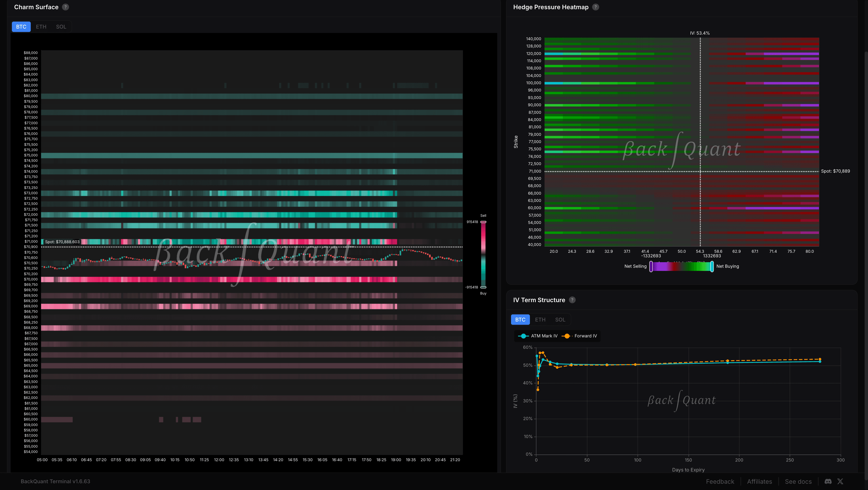The height and width of the screenshot is (490, 868).
Task: Open the Discord community icon
Action: 828,481
